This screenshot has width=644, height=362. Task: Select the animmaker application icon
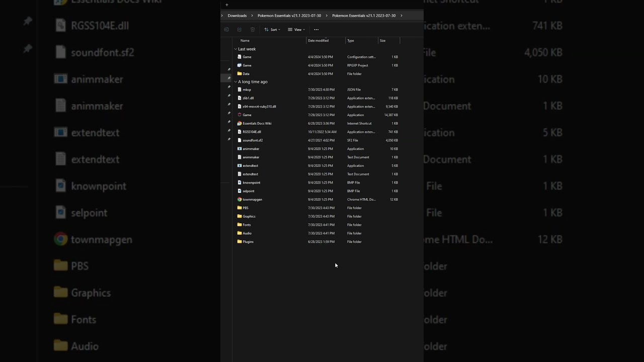click(x=239, y=149)
